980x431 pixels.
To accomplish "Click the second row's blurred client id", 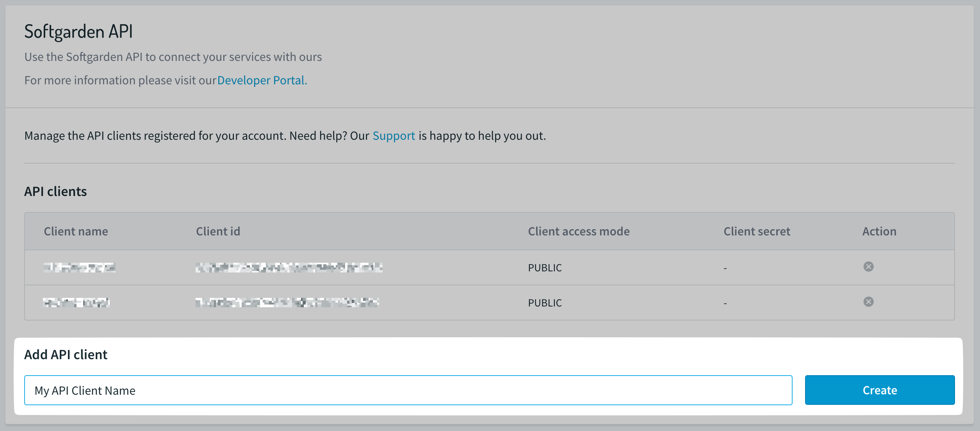I will click(287, 303).
